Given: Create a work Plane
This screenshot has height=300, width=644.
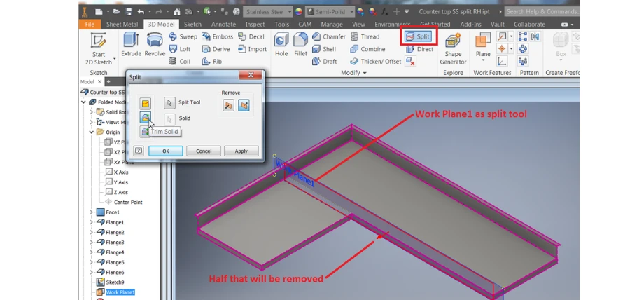Looking at the screenshot, I should [483, 44].
